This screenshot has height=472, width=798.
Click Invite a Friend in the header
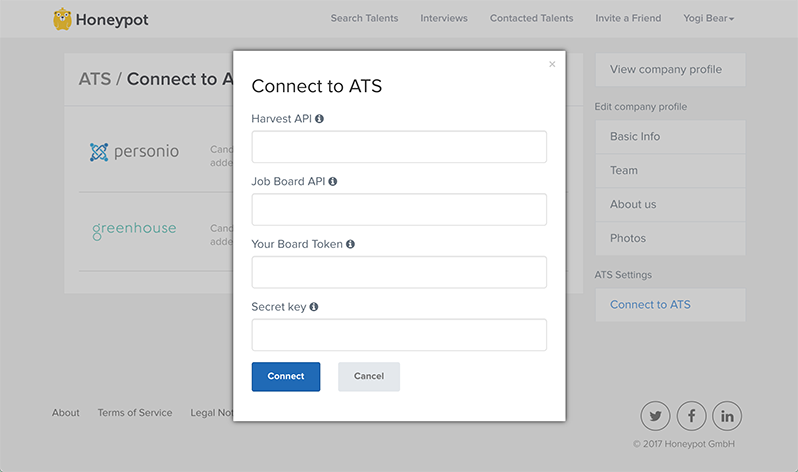(x=628, y=18)
